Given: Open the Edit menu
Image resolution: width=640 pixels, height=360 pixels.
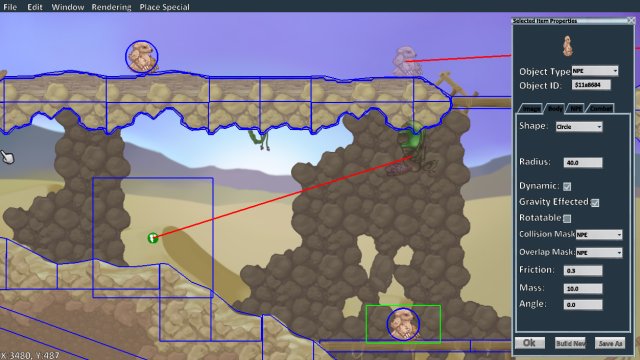Looking at the screenshot, I should click(x=35, y=7).
